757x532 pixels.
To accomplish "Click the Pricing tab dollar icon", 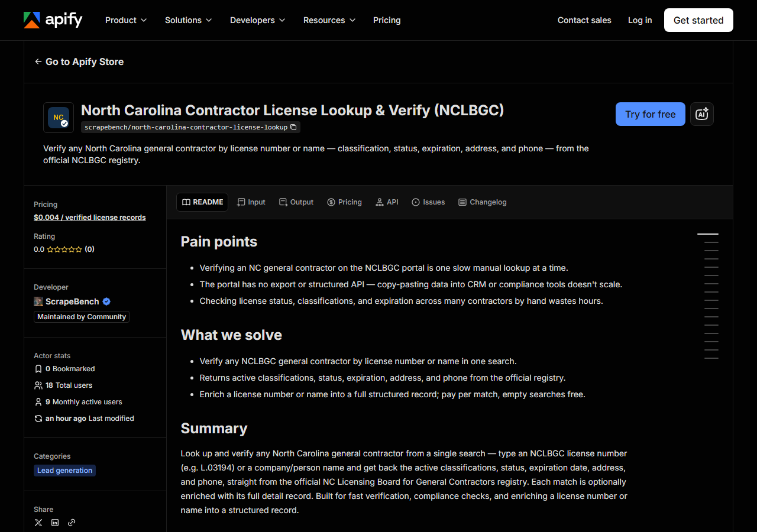I will click(331, 202).
